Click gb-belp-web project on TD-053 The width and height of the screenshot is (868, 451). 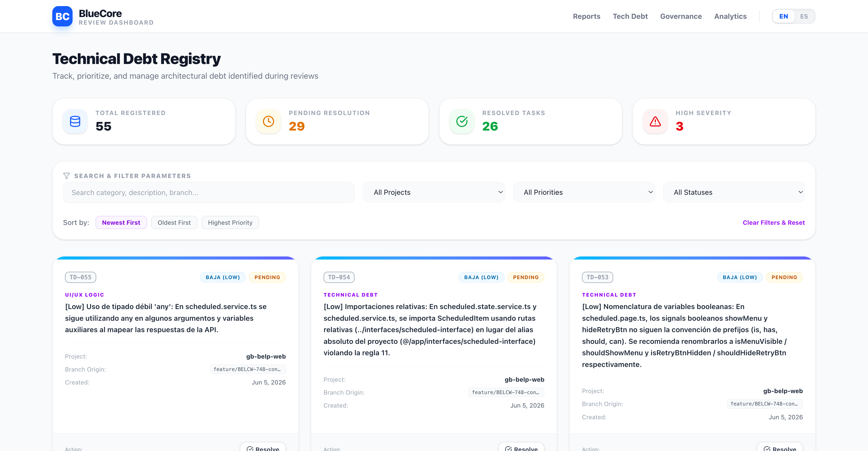tap(783, 391)
